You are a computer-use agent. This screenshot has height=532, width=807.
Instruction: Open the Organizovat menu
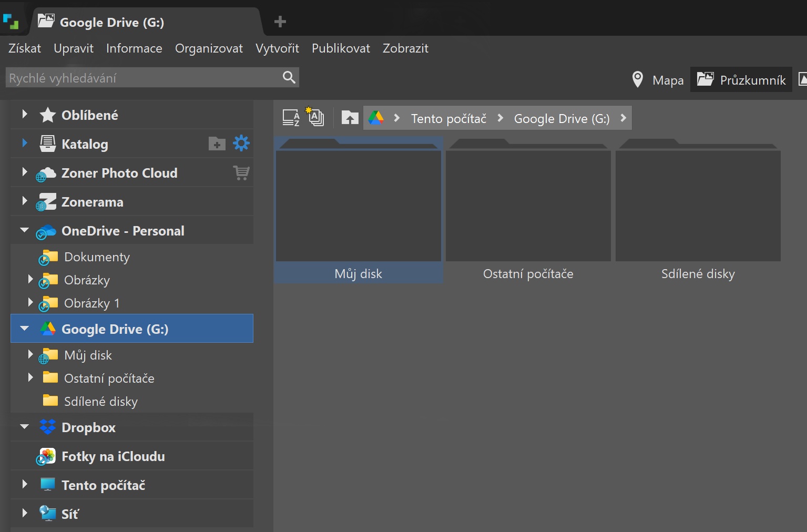coord(209,48)
